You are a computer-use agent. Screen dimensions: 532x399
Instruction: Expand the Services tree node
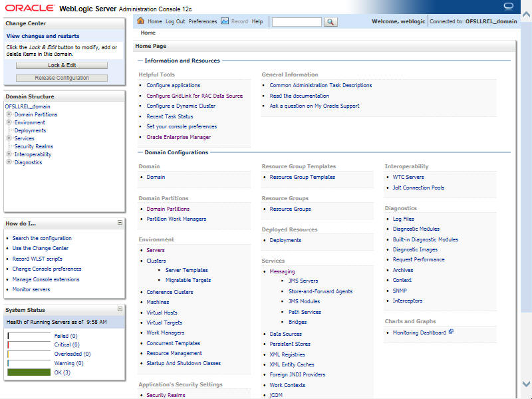tap(9, 138)
